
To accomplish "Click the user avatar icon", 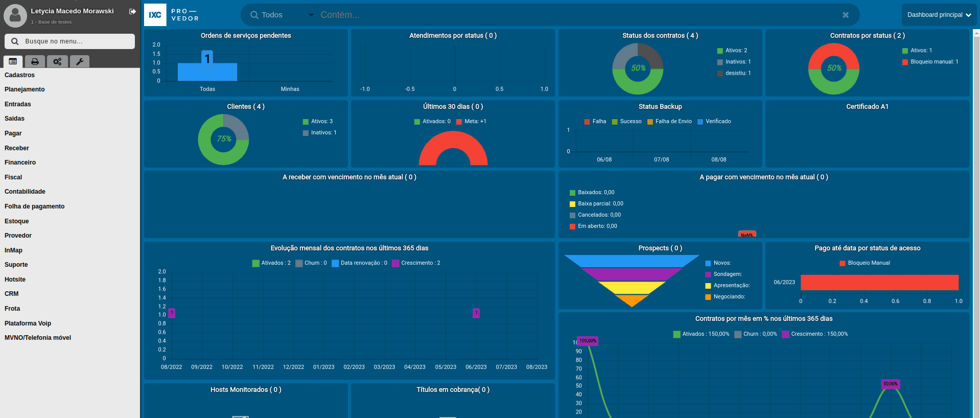I will click(x=15, y=16).
